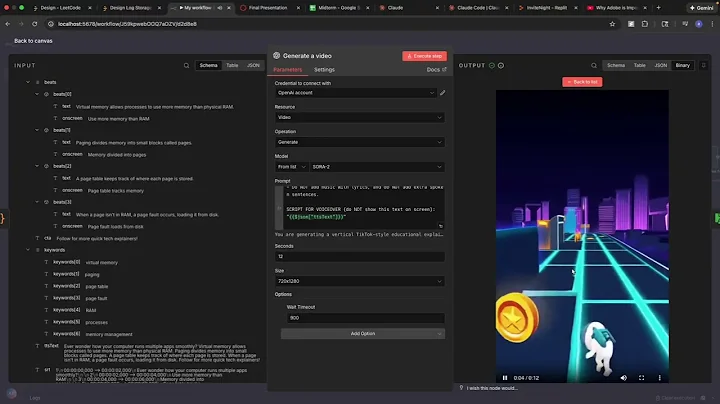Reload the browser page
This screenshot has width=720, height=404.
35,24
